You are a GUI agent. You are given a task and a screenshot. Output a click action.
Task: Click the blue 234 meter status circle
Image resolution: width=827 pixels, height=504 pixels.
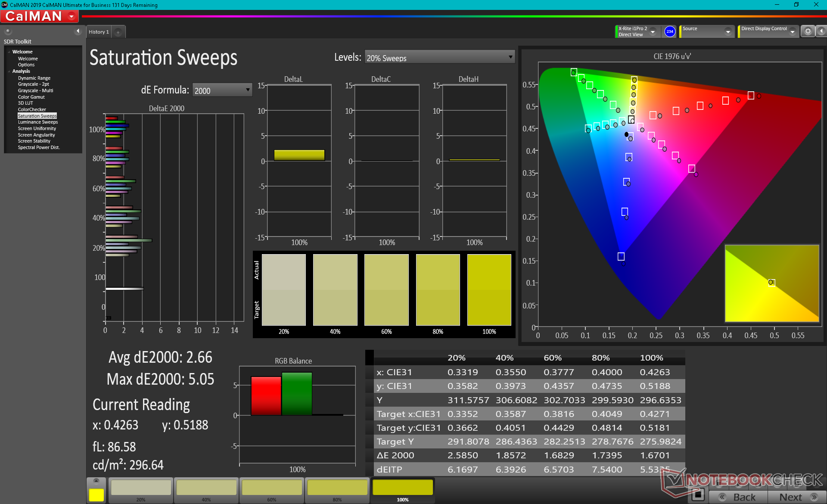(x=670, y=31)
